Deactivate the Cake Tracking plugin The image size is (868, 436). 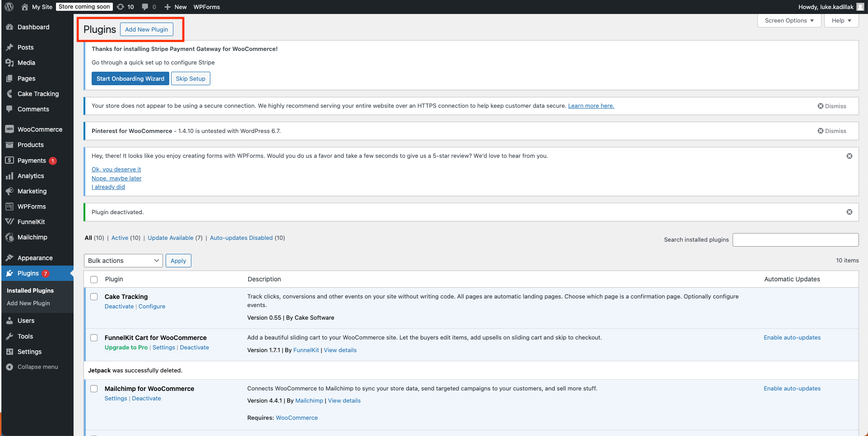pos(119,306)
